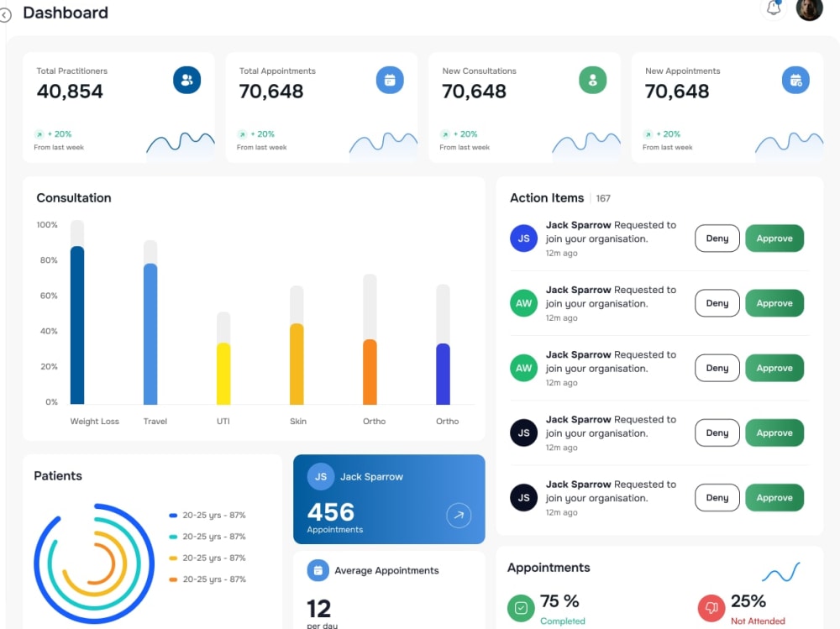840x629 pixels.
Task: Click the orange legend swatch in Patients
Action: pyautogui.click(x=173, y=579)
